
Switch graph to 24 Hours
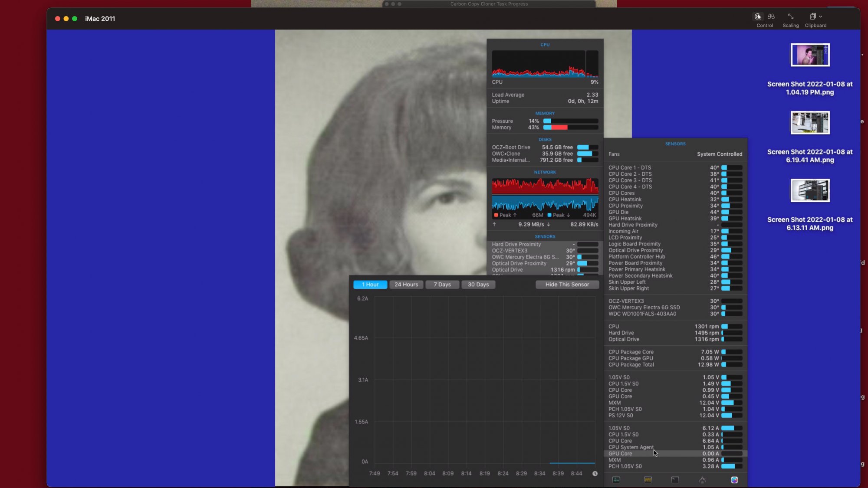pyautogui.click(x=406, y=285)
